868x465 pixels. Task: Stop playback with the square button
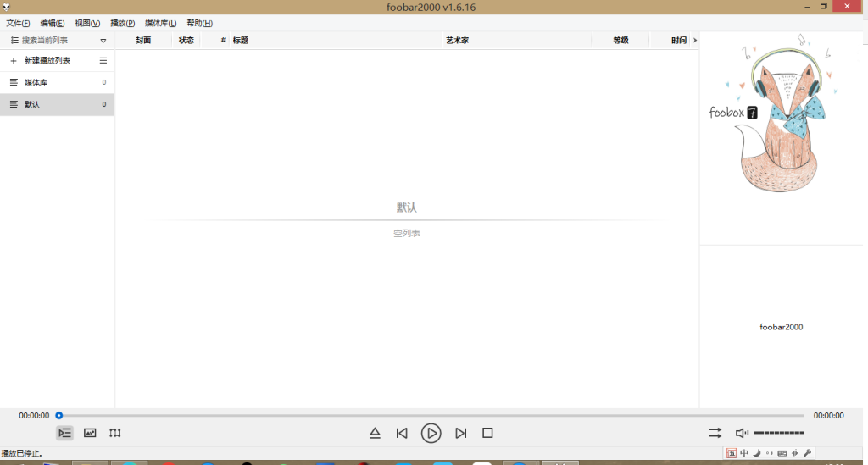[x=487, y=433]
